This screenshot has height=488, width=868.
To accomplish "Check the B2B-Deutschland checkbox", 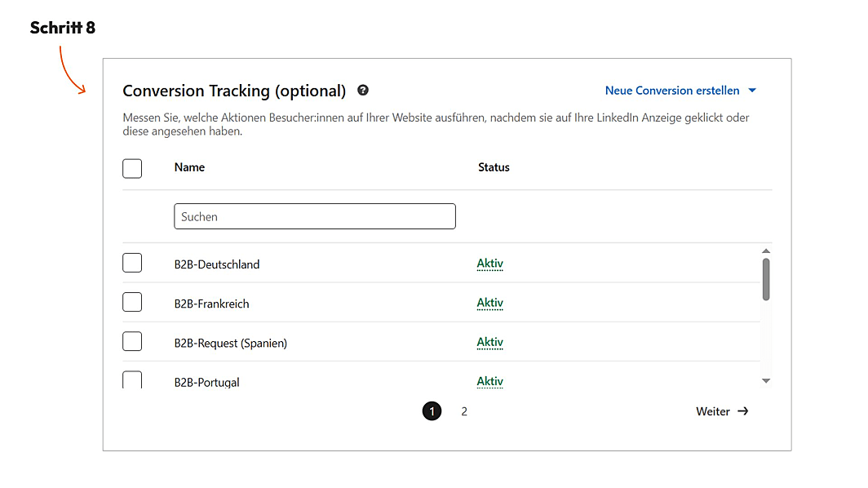I will click(x=132, y=264).
